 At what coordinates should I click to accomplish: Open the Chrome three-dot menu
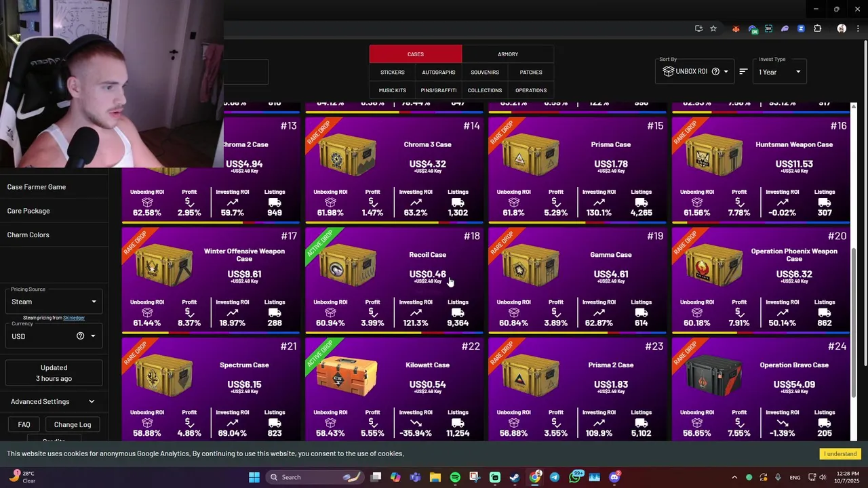858,28
